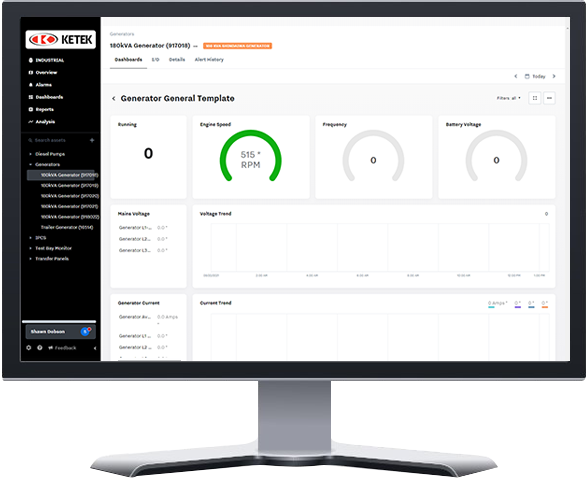Click the Generator L1 current row
This screenshot has height=479, width=588.
[143, 336]
